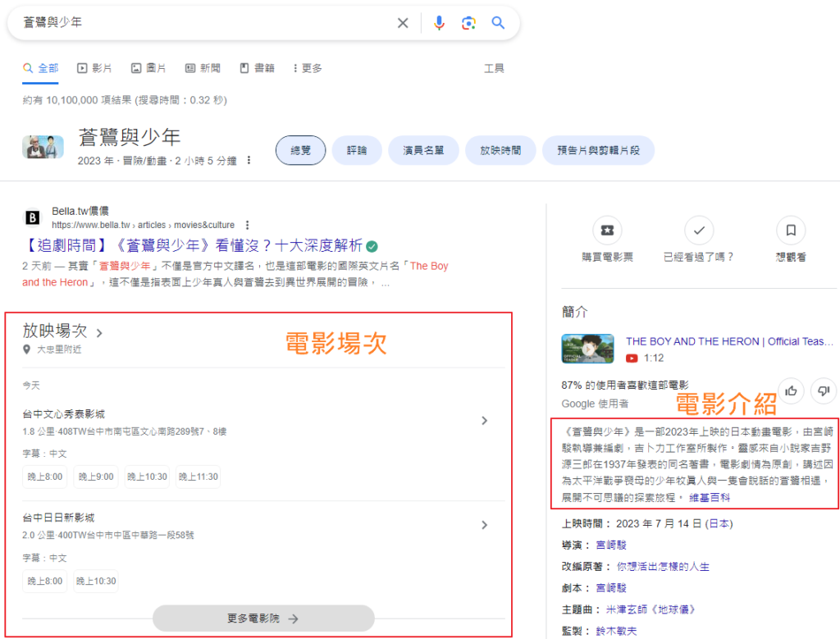Open options menu for Bella.tw result
The height and width of the screenshot is (639, 840).
click(247, 225)
